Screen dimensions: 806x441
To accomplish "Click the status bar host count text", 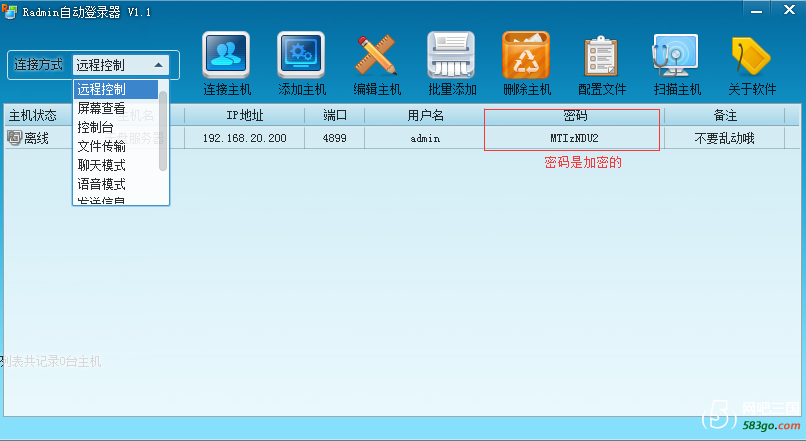I will point(51,361).
